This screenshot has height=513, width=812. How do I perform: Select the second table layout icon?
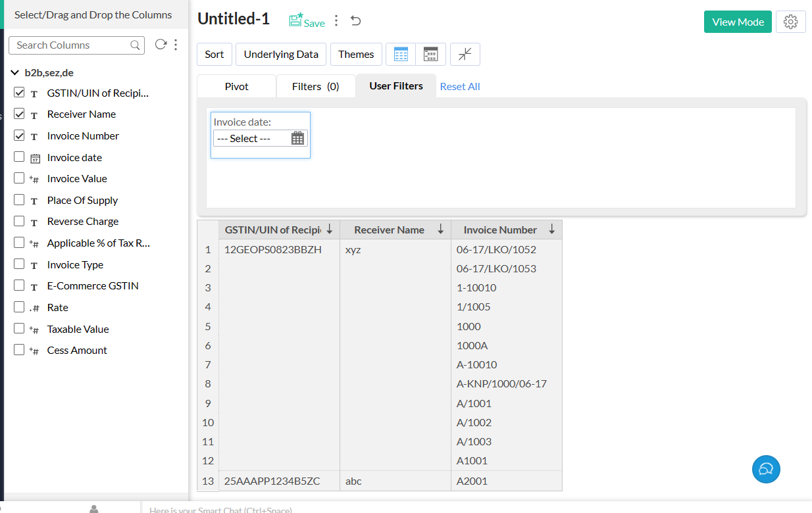click(431, 55)
